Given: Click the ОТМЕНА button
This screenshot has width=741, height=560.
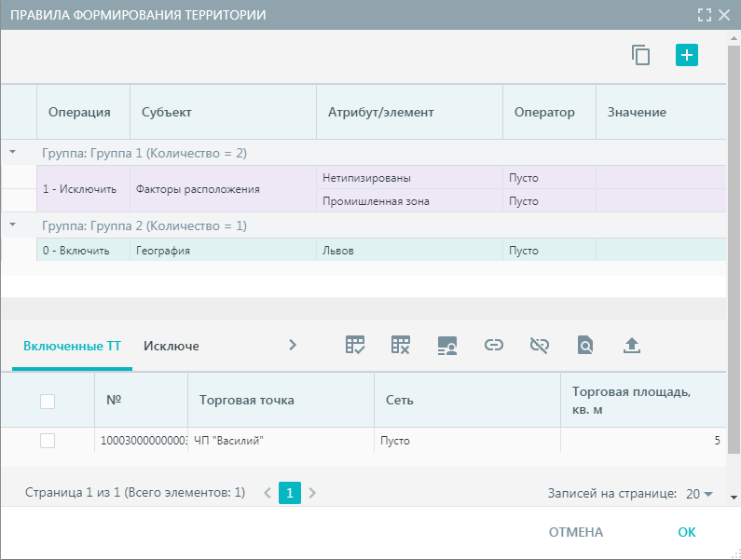Looking at the screenshot, I should point(576,532).
